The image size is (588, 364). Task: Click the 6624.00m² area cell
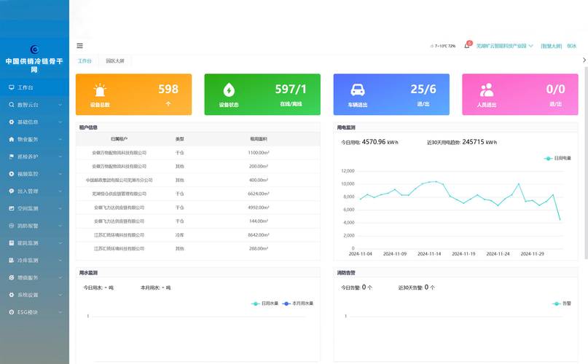point(259,194)
